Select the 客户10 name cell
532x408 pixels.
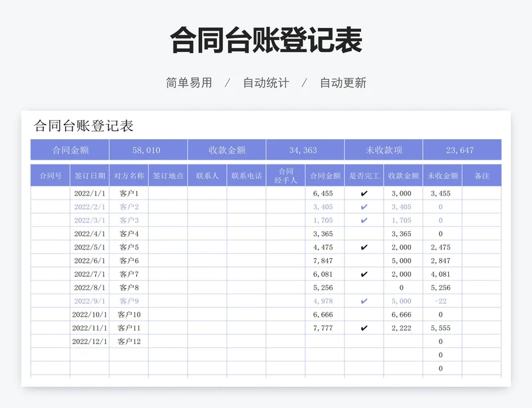click(129, 315)
